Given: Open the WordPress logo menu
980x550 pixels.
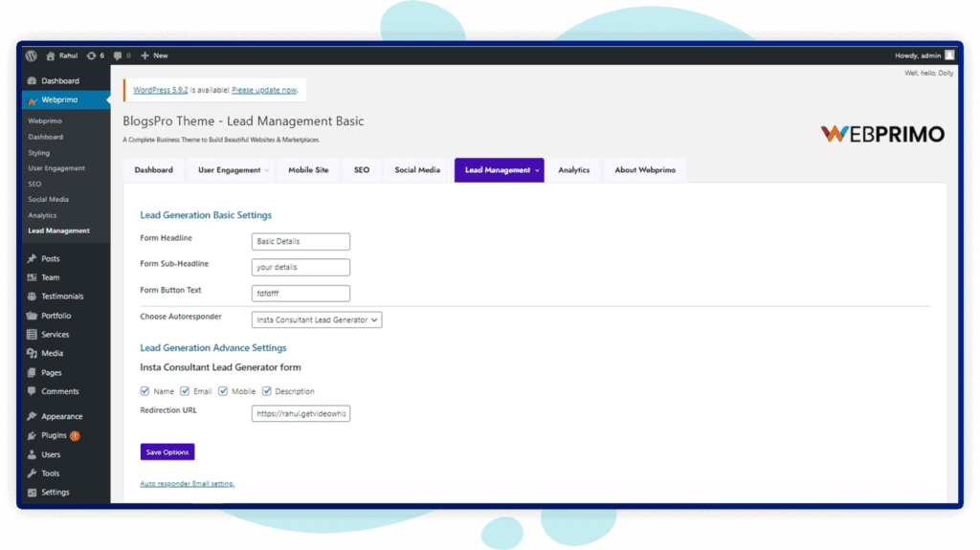Looking at the screenshot, I should 32,55.
